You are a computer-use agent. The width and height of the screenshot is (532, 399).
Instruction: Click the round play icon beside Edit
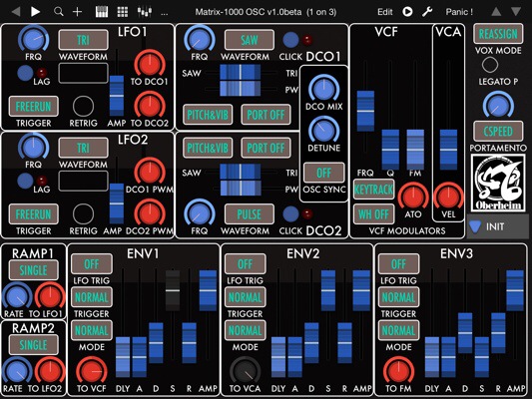(x=407, y=12)
